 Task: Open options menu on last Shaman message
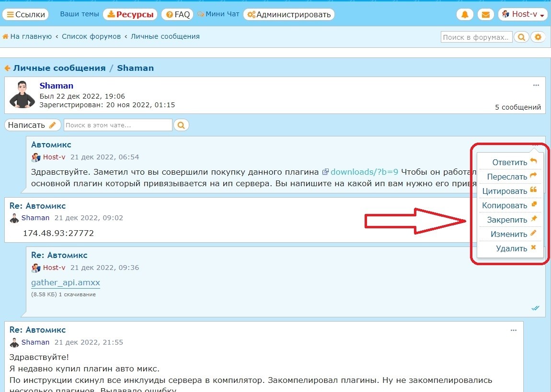[x=514, y=330]
